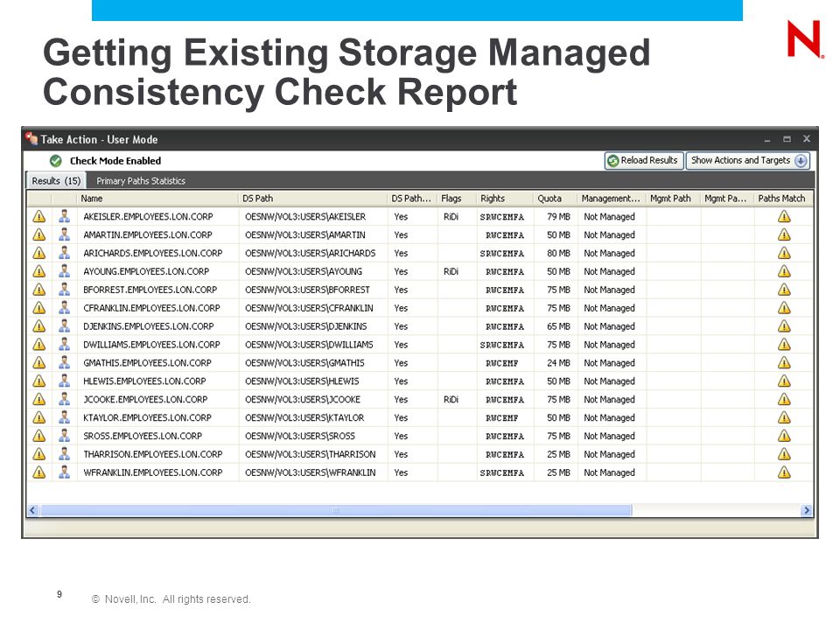Click warning icon at start of GMATHIS row
Image resolution: width=840 pixels, height=630 pixels.
39,362
